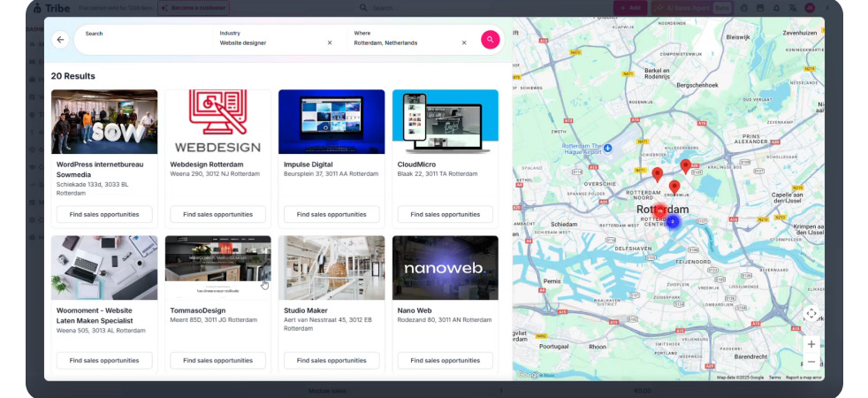The image size is (868, 398).
Task: Zoom in on the map
Action: click(811, 344)
